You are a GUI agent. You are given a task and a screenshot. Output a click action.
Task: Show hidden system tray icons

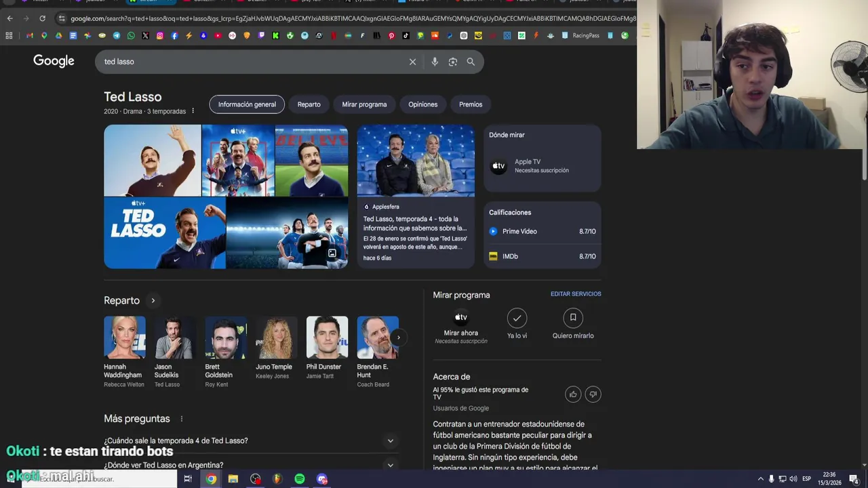760,479
